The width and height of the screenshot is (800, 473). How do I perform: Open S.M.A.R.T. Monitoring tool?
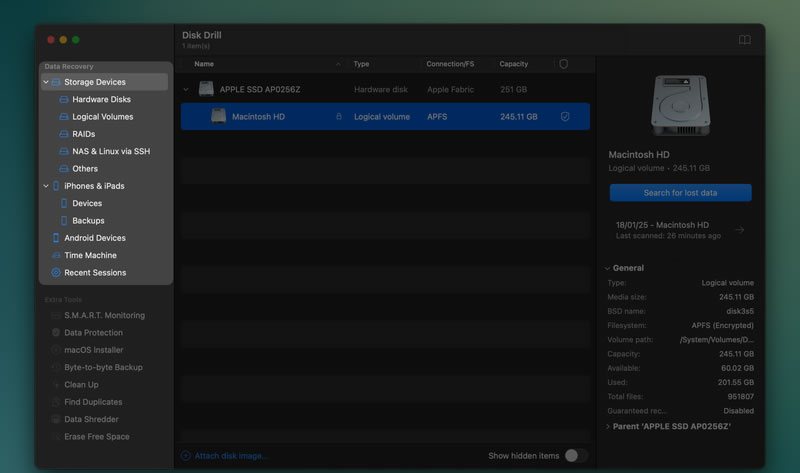pyautogui.click(x=105, y=316)
